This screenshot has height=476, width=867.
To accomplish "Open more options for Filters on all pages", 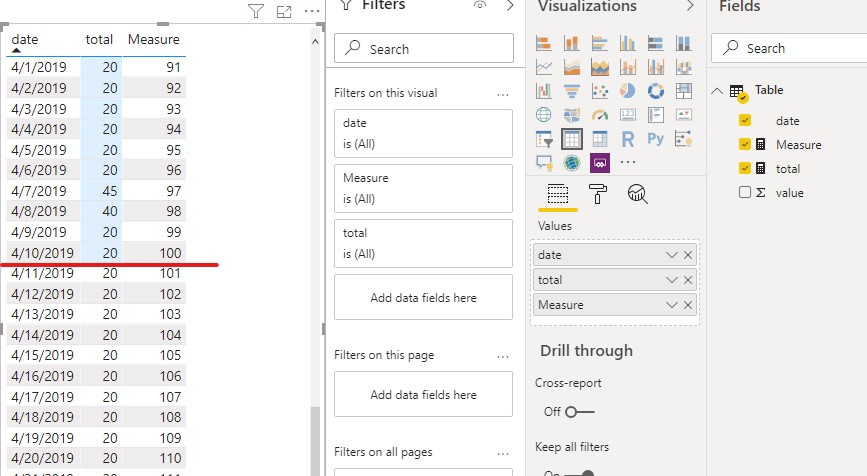I will pyautogui.click(x=503, y=453).
